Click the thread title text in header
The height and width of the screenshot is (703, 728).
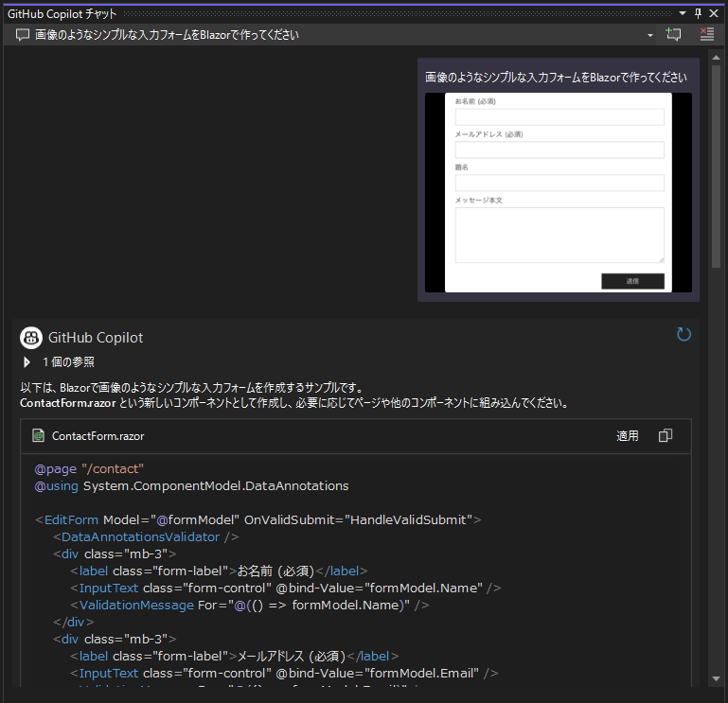pos(167,35)
